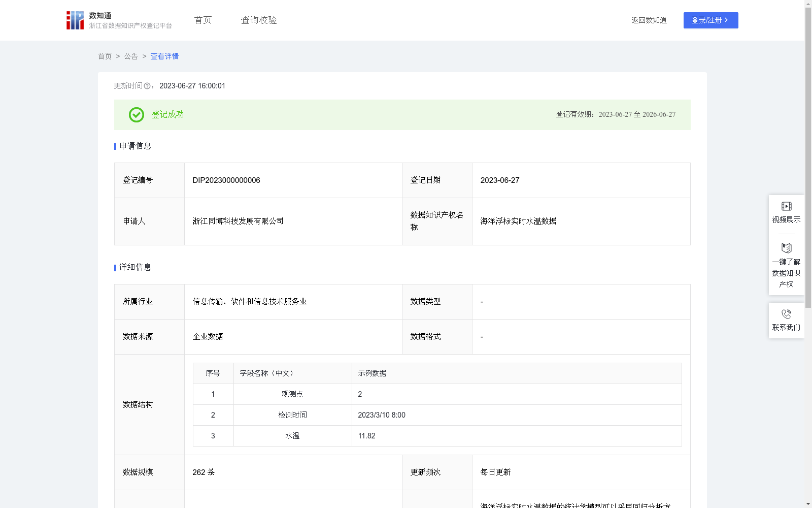Go back via 返回数知通 link
The image size is (812, 508).
click(649, 20)
